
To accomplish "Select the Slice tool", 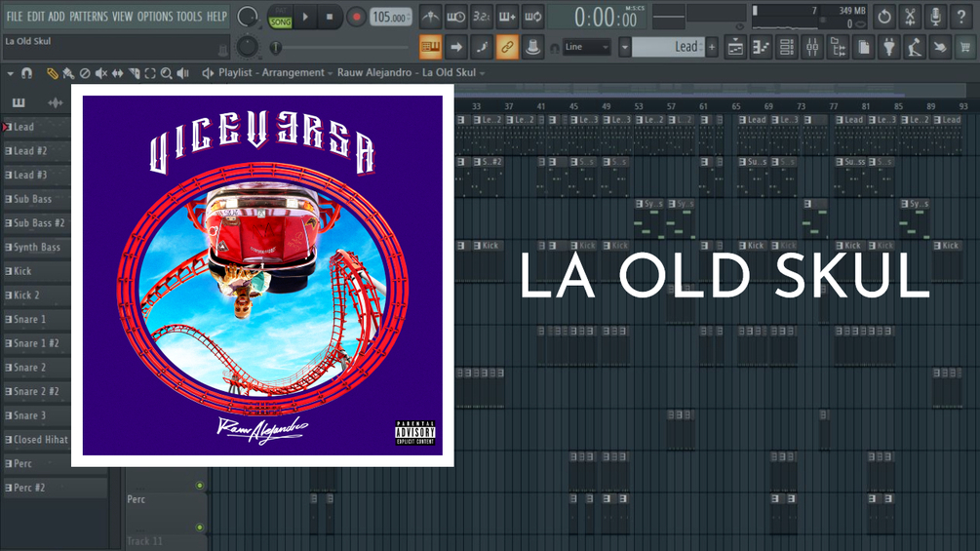I will [x=134, y=74].
